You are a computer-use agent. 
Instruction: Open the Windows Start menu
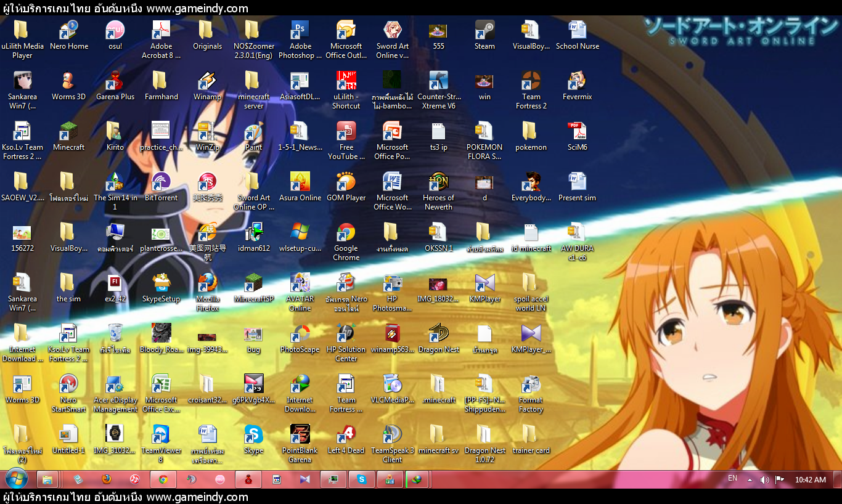[16, 479]
